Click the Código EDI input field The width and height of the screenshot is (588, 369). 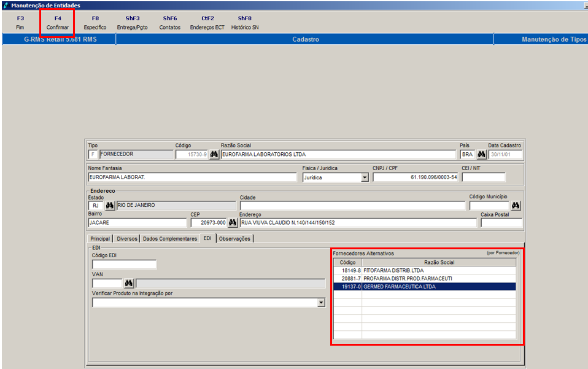tap(124, 265)
